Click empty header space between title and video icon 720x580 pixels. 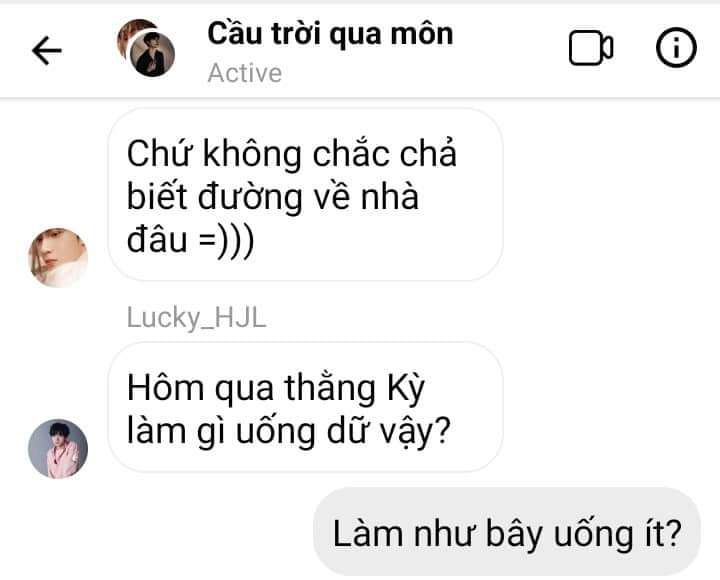[510, 48]
